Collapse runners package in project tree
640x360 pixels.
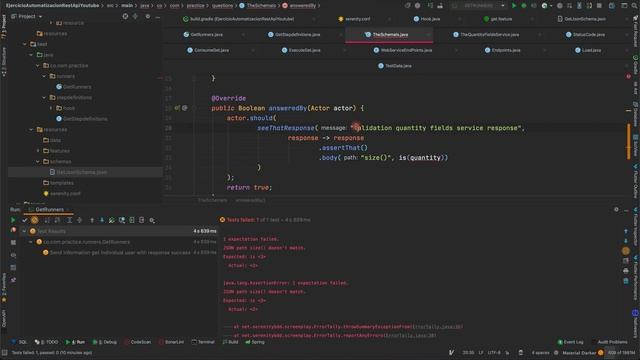click(44, 76)
